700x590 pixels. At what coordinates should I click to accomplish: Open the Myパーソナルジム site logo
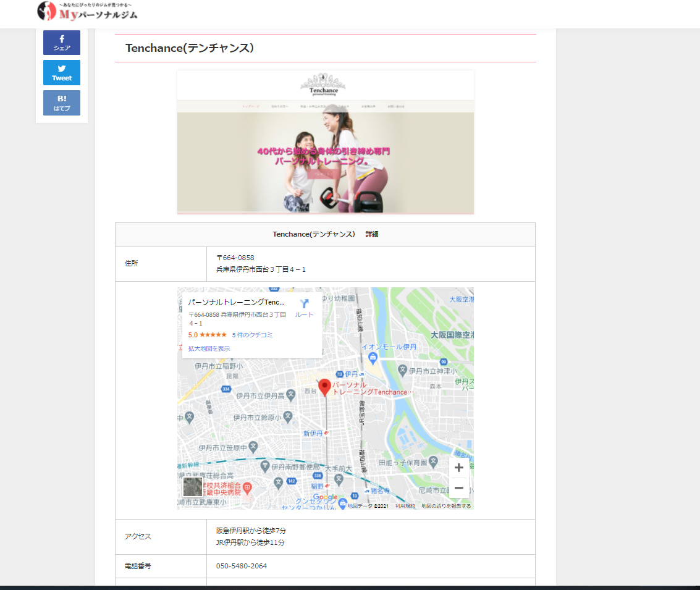(x=87, y=11)
